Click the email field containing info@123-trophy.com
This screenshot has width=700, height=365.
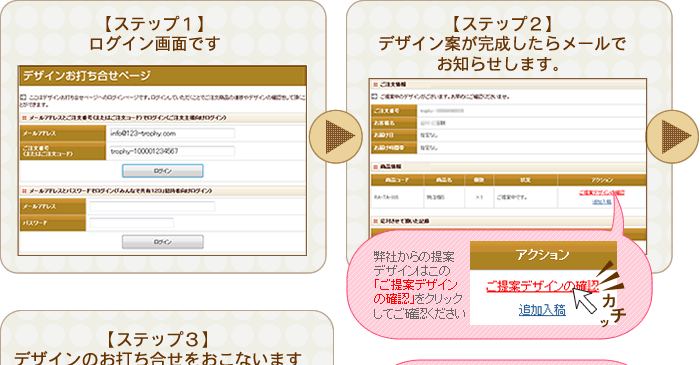pos(172,133)
